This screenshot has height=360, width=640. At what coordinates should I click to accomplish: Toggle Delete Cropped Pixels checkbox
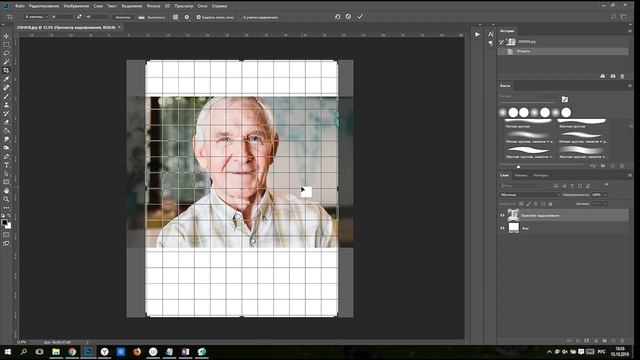198,17
